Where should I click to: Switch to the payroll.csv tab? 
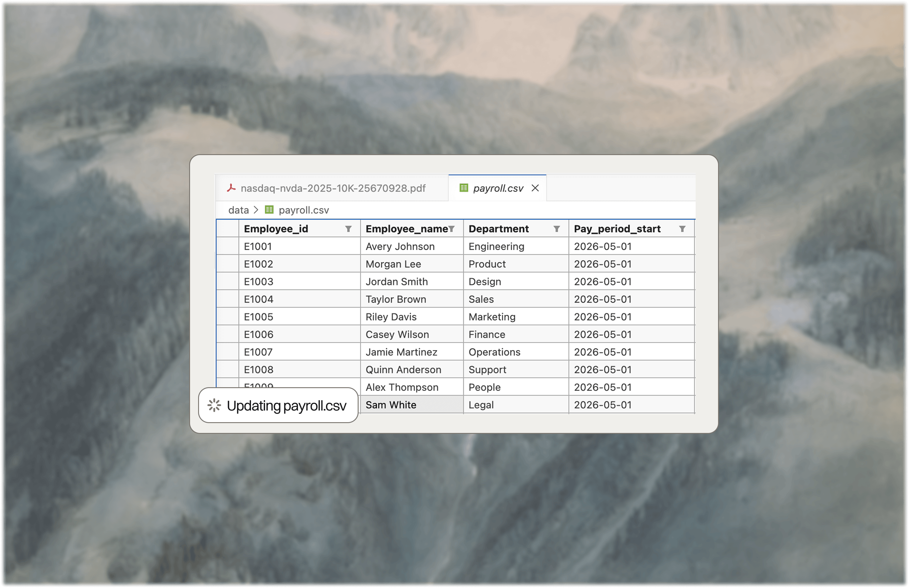[x=497, y=188]
